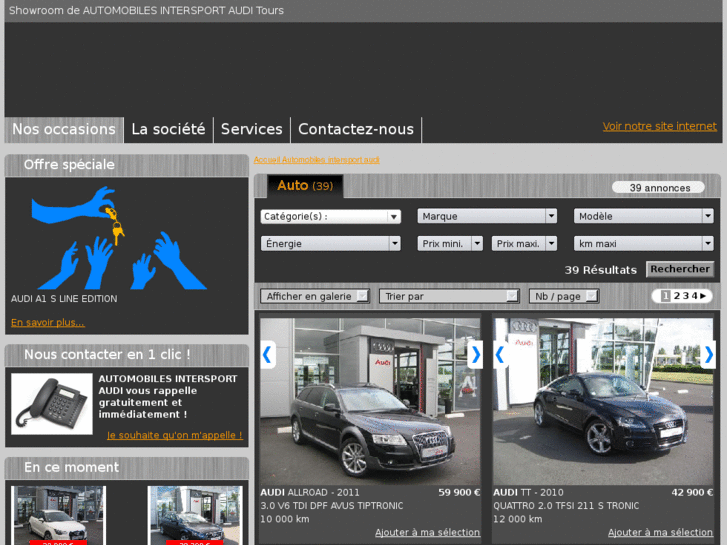
Task: Select the Nos occasions tab
Action: pos(64,129)
